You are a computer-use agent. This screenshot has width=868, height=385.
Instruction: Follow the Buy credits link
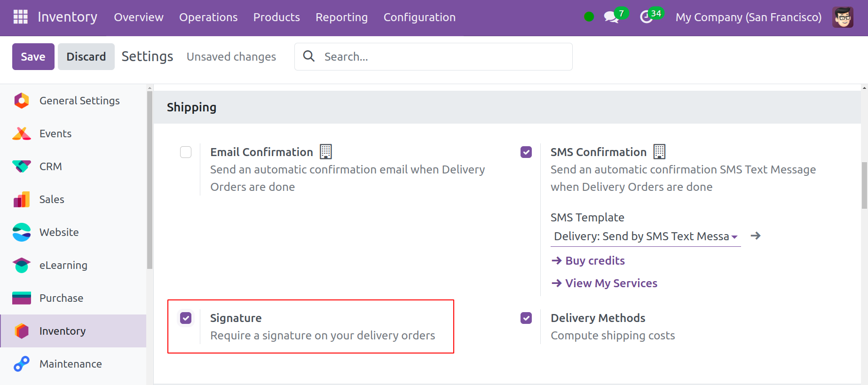pos(595,261)
